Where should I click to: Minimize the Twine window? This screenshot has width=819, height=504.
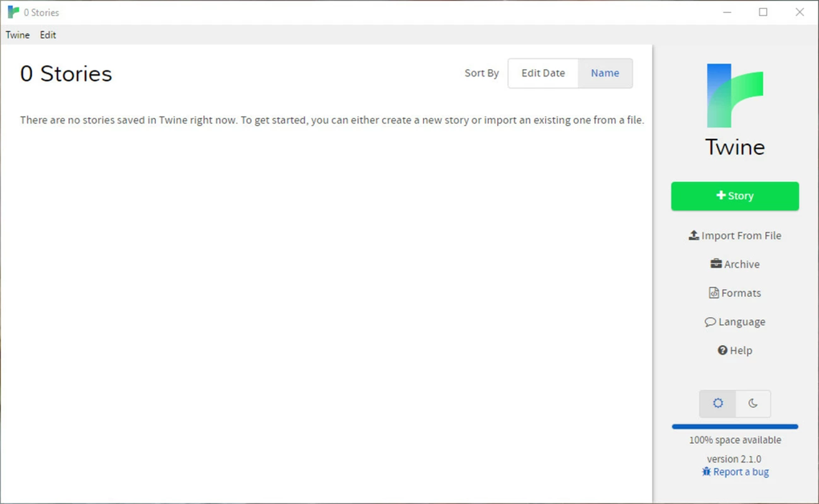point(727,12)
